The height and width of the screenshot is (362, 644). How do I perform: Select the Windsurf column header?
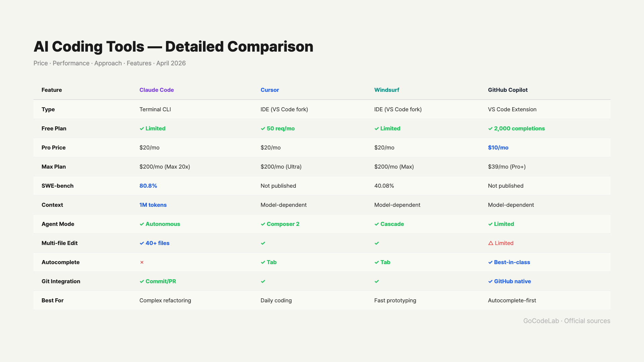pos(387,90)
